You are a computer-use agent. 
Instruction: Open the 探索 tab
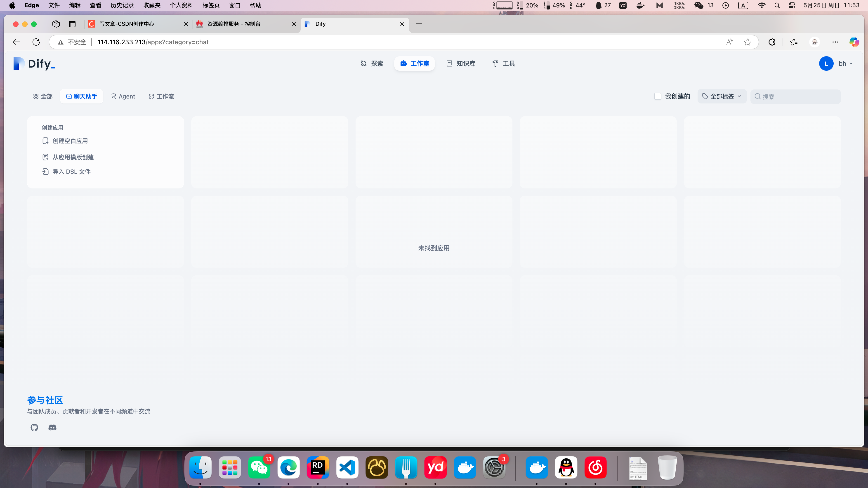(x=372, y=63)
